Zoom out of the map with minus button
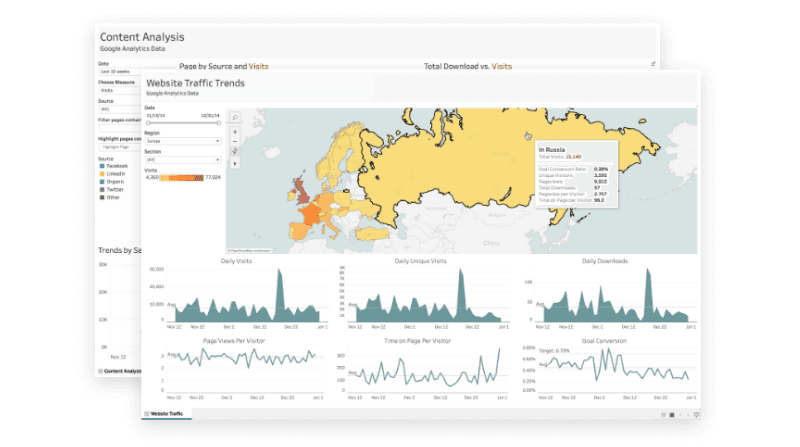Screen dimensions: 800x447 click(235, 141)
